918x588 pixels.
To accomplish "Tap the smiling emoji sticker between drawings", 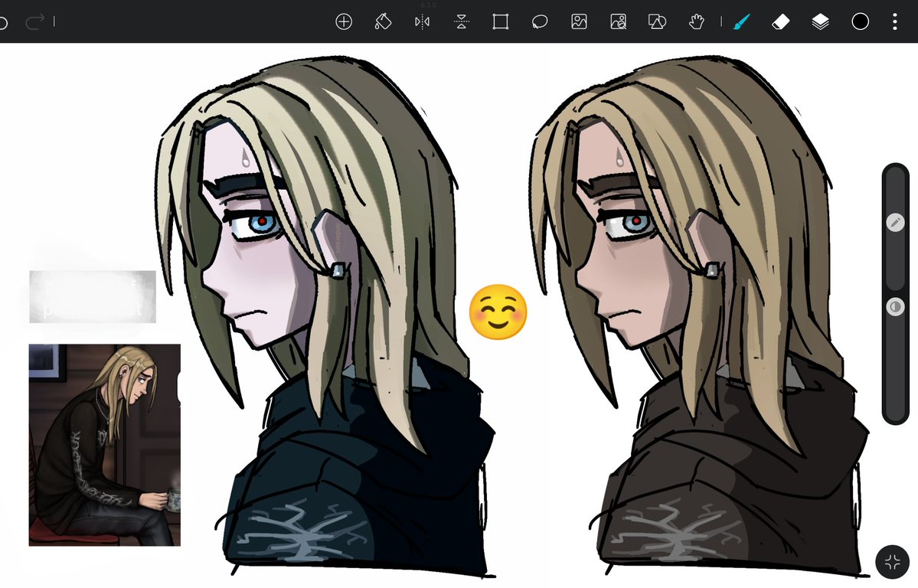I will 498,312.
